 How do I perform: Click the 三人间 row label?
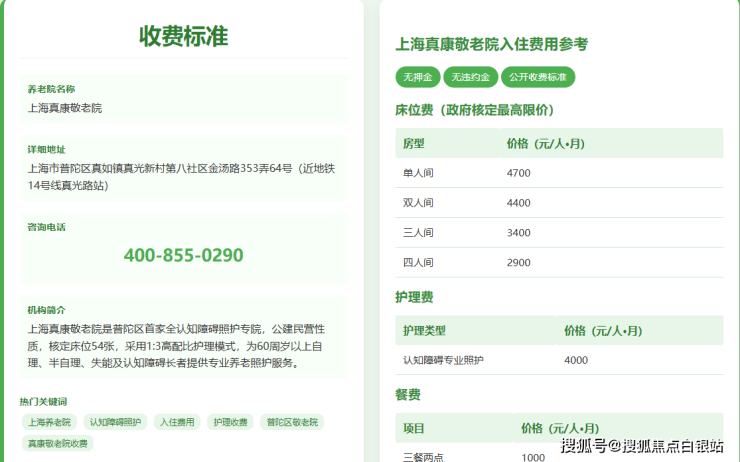(x=418, y=233)
